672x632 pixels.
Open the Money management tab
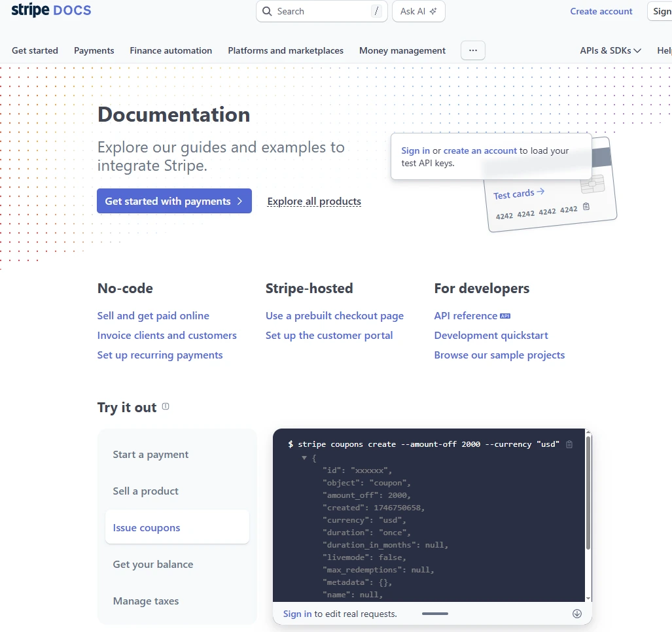coord(402,50)
